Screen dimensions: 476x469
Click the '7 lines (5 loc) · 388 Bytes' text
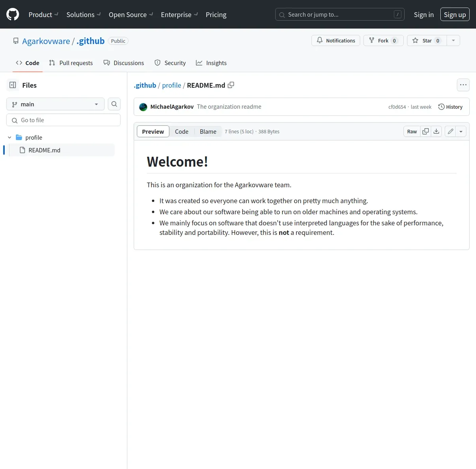(x=252, y=131)
